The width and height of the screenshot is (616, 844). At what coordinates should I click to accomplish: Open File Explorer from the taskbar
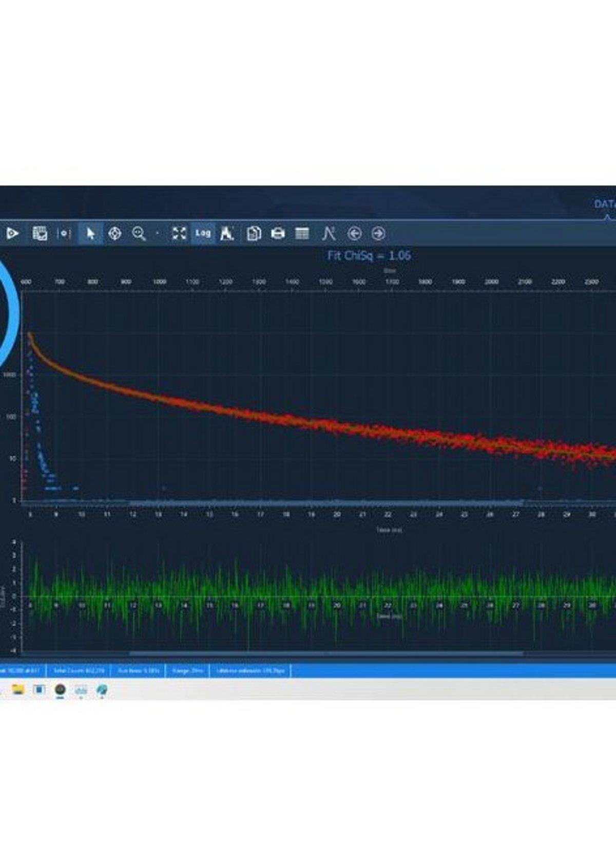coord(18,689)
